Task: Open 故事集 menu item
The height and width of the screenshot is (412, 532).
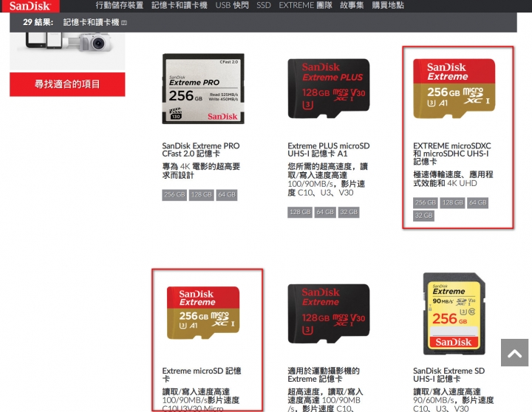Action: (352, 5)
